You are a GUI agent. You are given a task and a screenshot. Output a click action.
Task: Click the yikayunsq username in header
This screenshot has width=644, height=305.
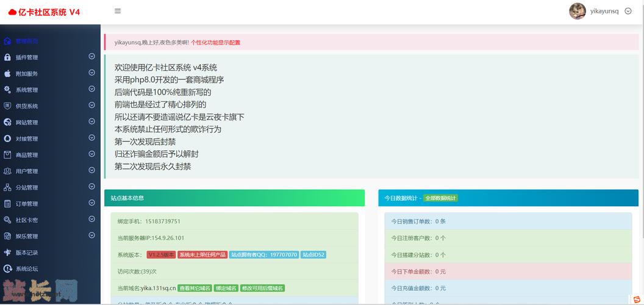tap(604, 12)
